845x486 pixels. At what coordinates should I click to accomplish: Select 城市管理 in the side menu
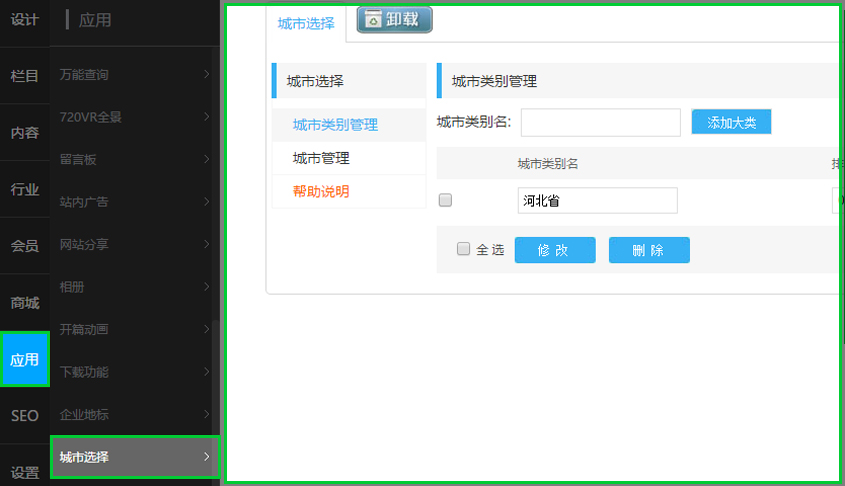point(321,158)
